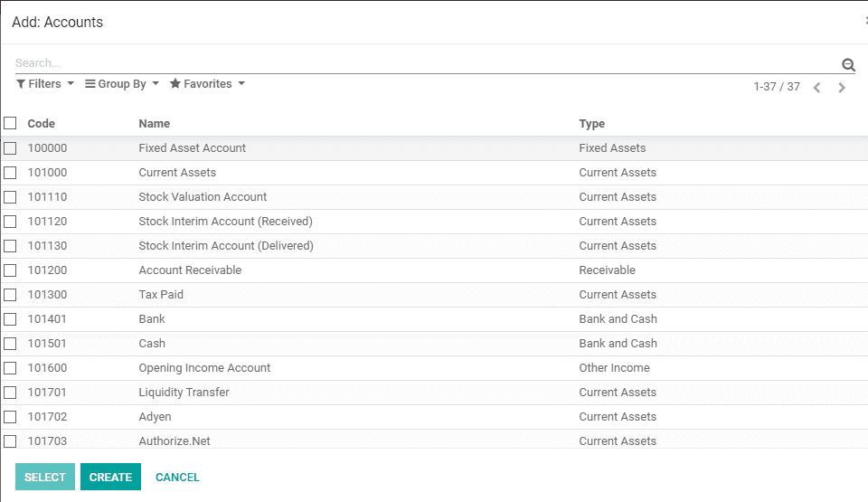The image size is (868, 502).
Task: Focus the Search input field
Action: click(x=426, y=63)
